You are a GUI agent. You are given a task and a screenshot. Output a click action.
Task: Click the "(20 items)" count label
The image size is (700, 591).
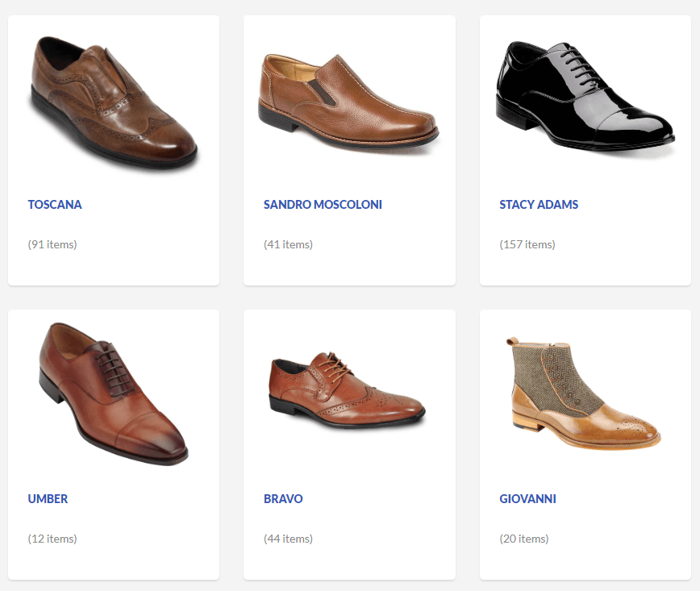pyautogui.click(x=524, y=539)
